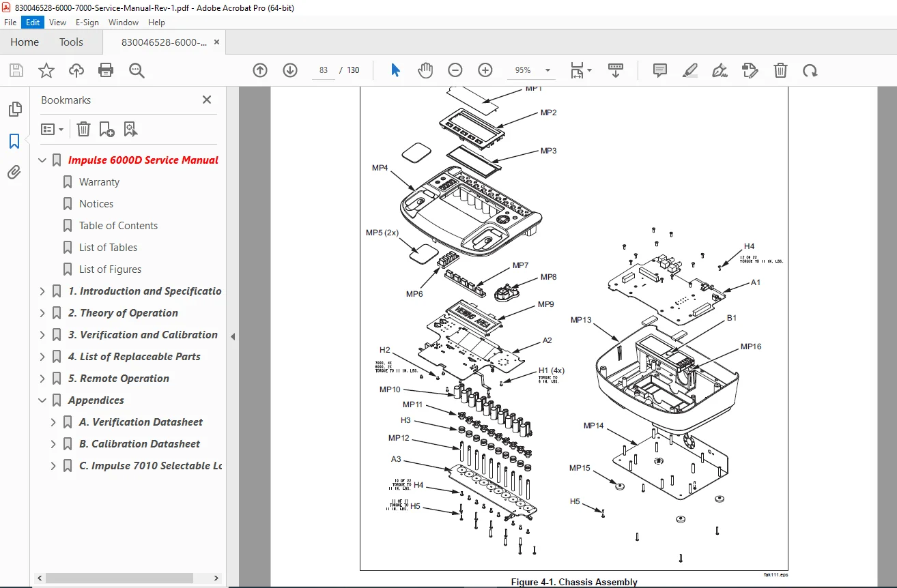Delete the page with the trash icon

[780, 70]
